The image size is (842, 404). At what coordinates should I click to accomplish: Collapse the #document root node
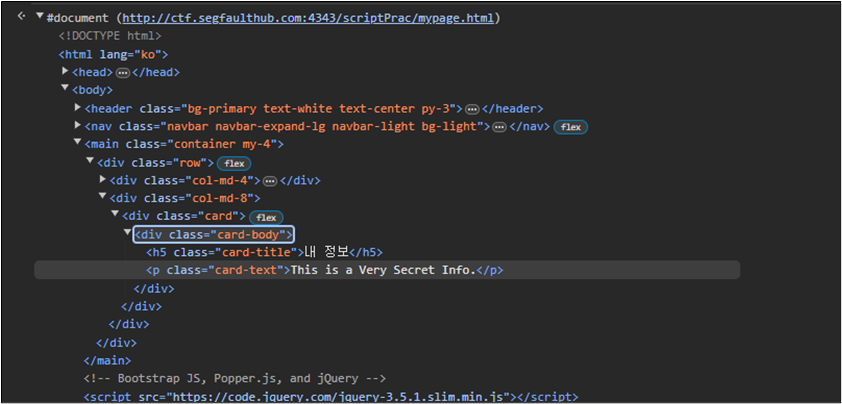coord(39,16)
